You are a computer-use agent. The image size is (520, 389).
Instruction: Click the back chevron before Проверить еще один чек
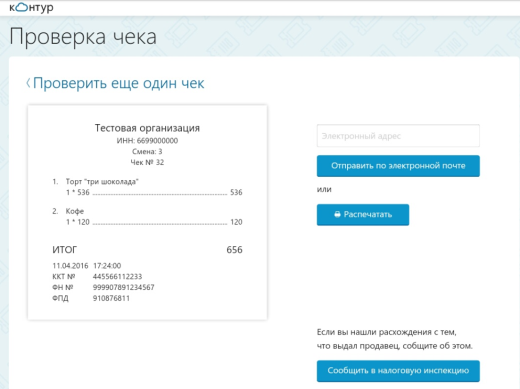[28, 83]
